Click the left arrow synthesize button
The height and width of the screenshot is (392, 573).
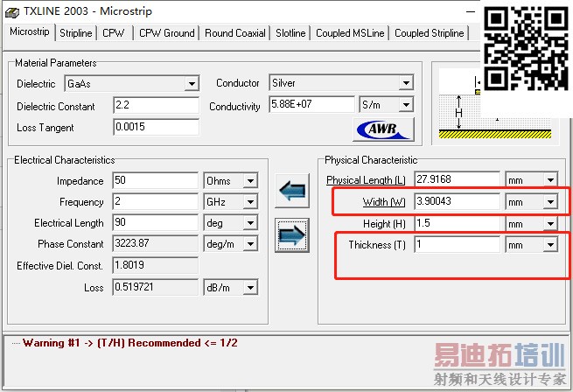292,191
